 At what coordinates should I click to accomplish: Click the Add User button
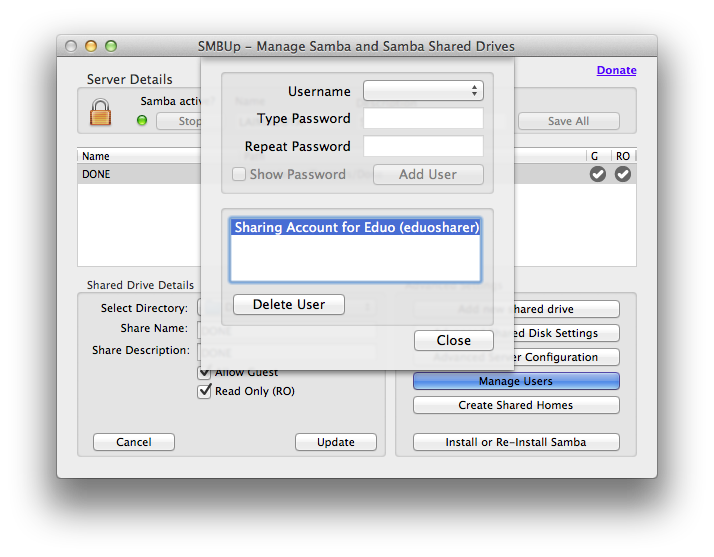coord(428,174)
